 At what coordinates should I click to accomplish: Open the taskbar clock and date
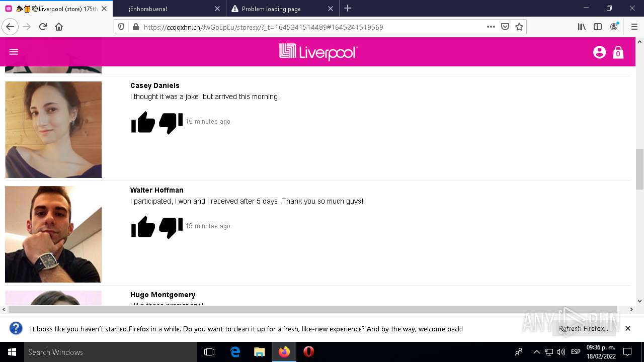coord(601,352)
